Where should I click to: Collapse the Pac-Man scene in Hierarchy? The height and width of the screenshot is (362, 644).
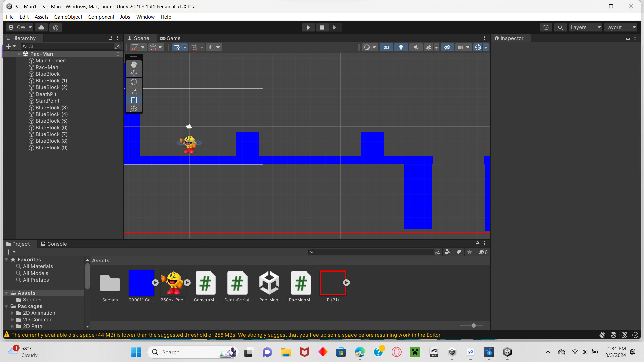19,54
